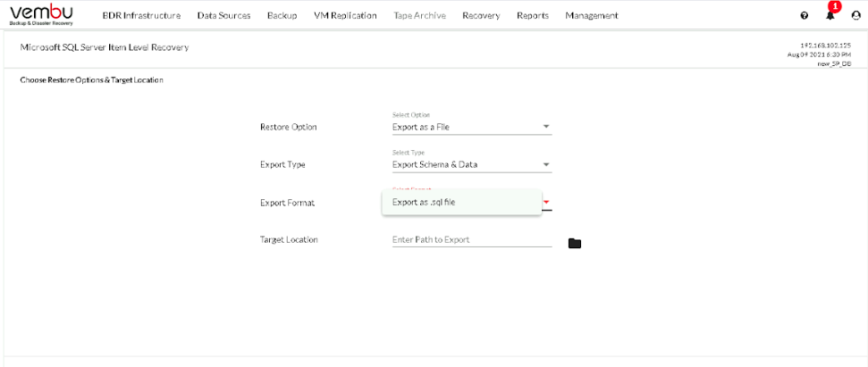Open the Reports menu
Viewport: 868px width, 367px height.
pos(533,15)
